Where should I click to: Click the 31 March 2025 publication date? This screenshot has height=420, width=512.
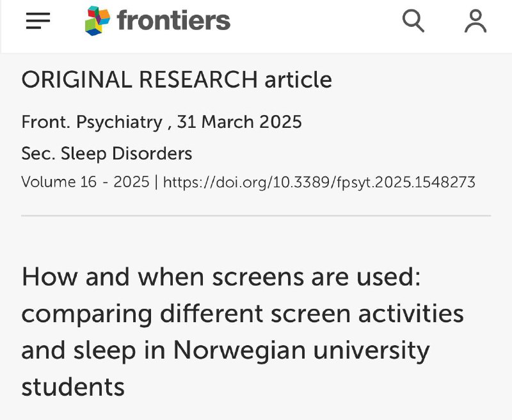click(x=239, y=122)
